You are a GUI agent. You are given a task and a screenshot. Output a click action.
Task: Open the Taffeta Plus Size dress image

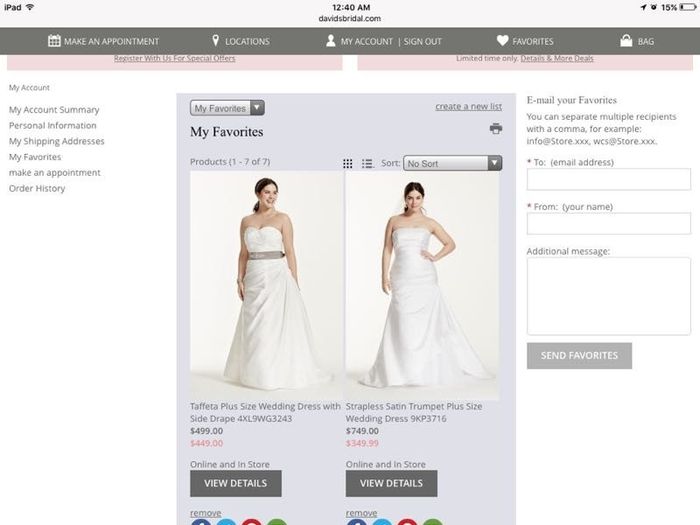click(267, 286)
